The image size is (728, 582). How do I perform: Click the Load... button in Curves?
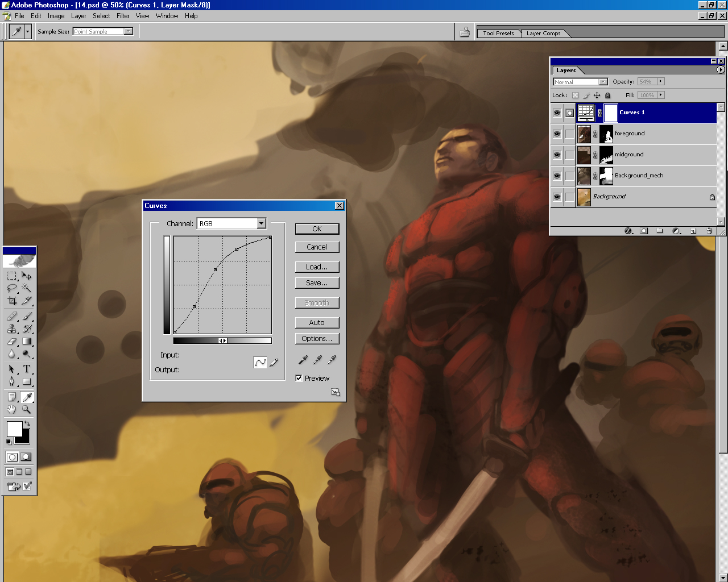[317, 267]
